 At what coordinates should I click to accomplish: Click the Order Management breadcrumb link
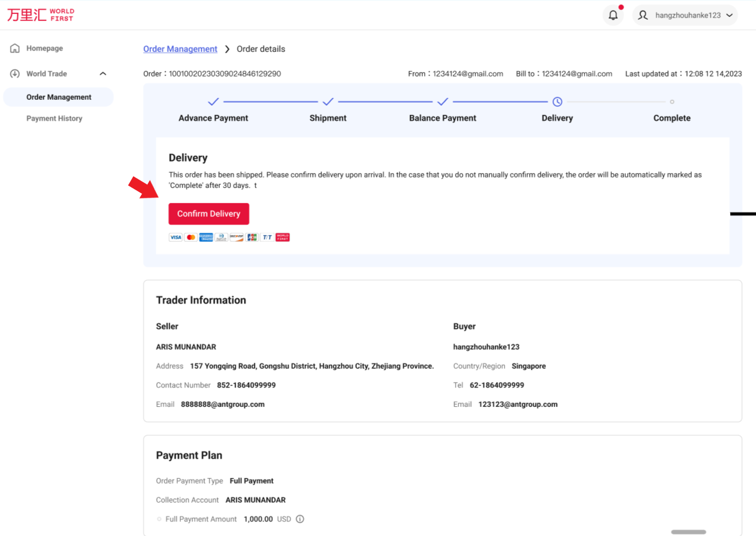[180, 49]
